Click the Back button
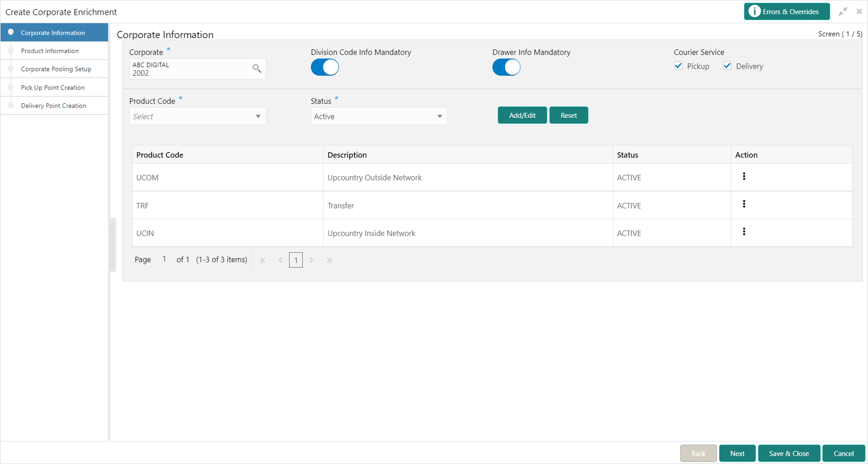This screenshot has width=868, height=464. [x=698, y=453]
